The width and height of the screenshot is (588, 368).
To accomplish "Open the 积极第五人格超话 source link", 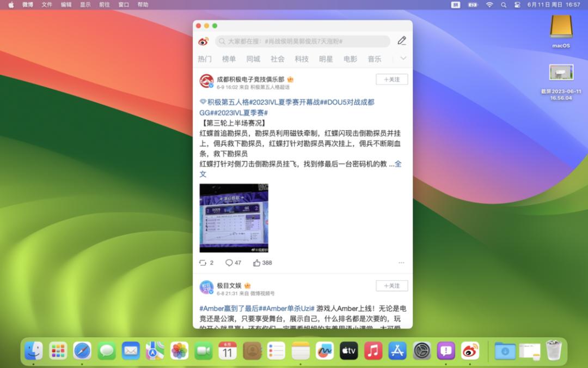I will click(270, 87).
